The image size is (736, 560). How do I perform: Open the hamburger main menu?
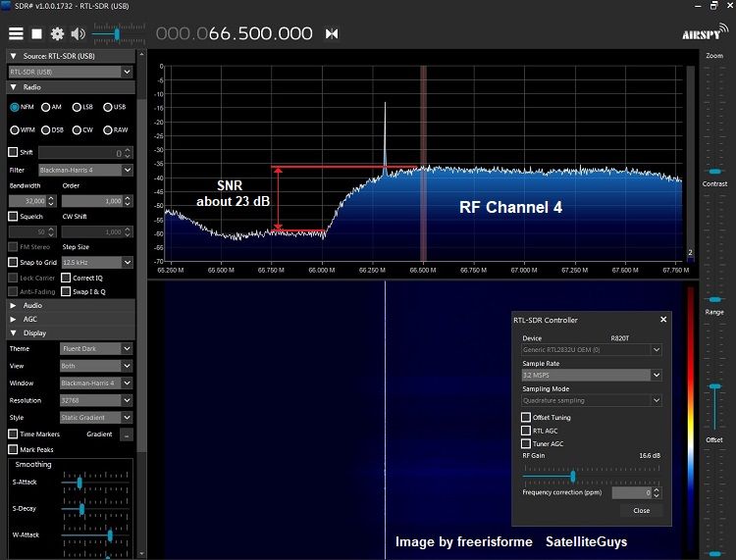coord(16,33)
